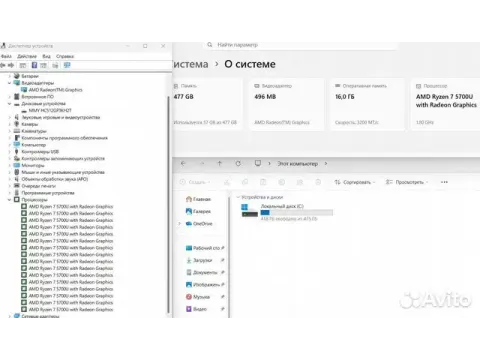
Task: Click the Local Disk (C:) drive icon
Action: click(x=249, y=210)
